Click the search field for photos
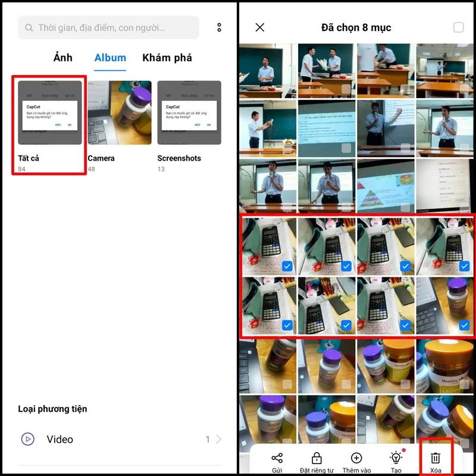Image resolution: width=476 pixels, height=476 pixels. tap(108, 27)
